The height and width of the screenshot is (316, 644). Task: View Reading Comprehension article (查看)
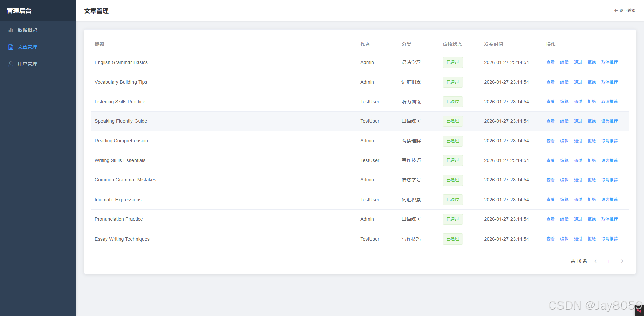coord(550,141)
